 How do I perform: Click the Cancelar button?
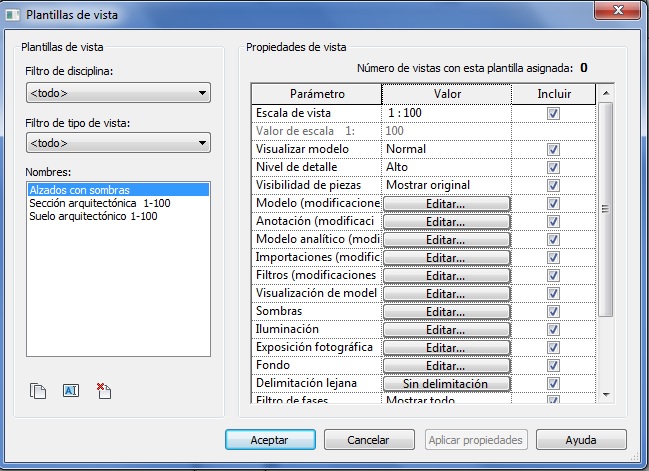[x=367, y=440]
